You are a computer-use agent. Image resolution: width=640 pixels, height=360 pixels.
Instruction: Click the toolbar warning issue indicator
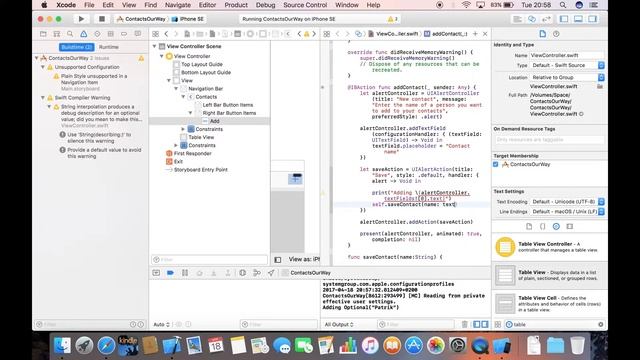pyautogui.click(x=392, y=19)
